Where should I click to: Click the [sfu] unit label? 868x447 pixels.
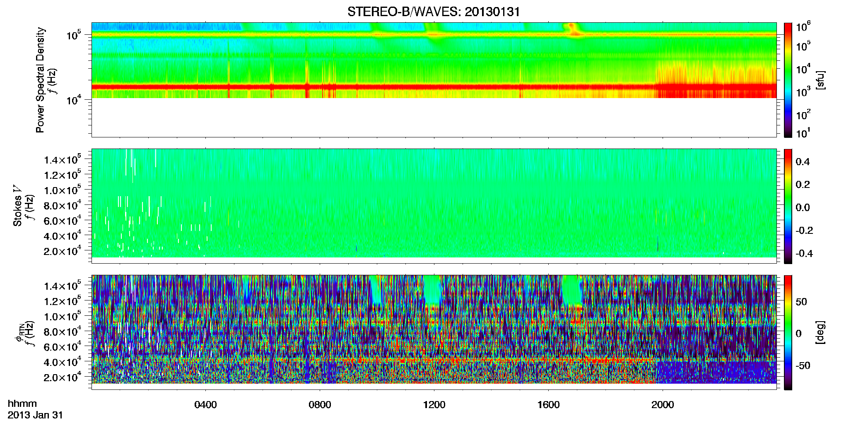[x=820, y=80]
